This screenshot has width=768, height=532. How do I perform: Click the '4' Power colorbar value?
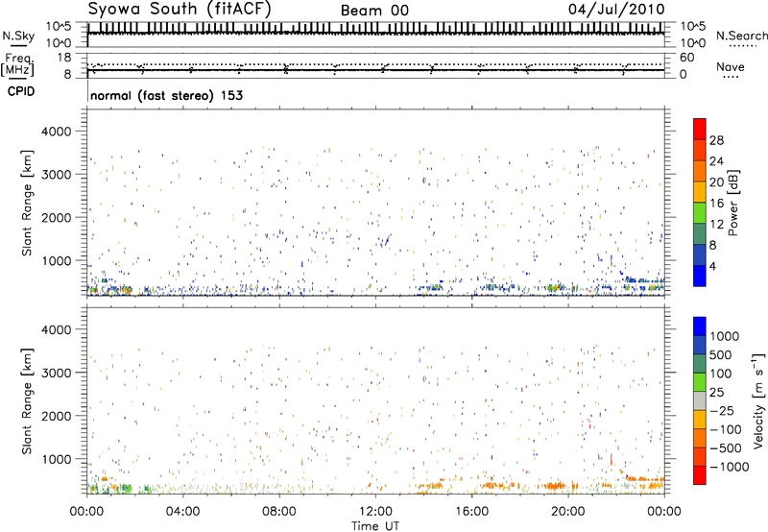(712, 266)
